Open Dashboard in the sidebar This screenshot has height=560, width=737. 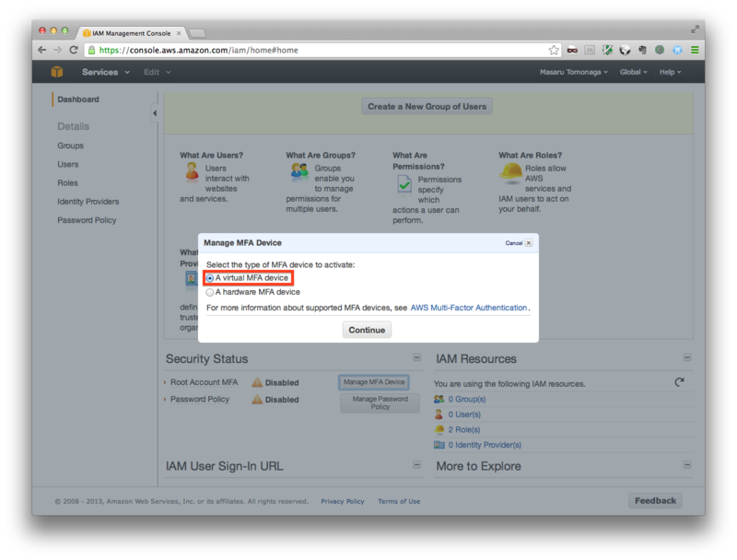(78, 99)
